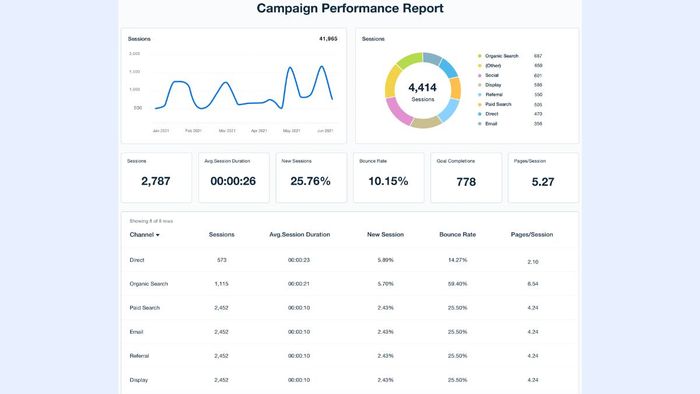Click Paid Search row sessions value 2,452
The image size is (700, 394).
click(221, 308)
